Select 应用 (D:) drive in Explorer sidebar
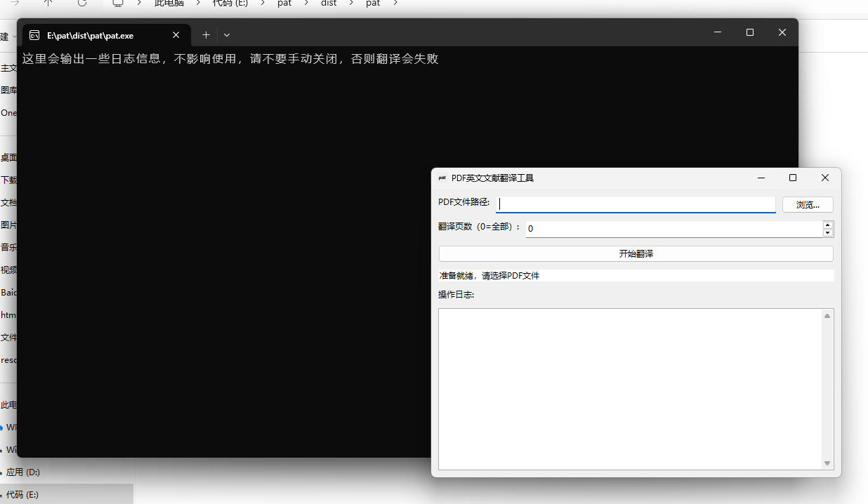 (23, 472)
